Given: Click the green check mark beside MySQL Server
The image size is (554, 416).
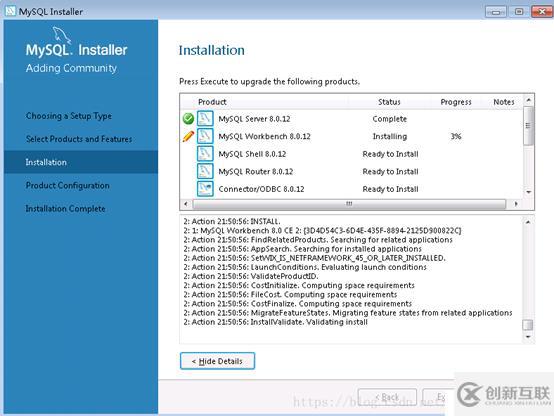Looking at the screenshot, I should [x=188, y=119].
